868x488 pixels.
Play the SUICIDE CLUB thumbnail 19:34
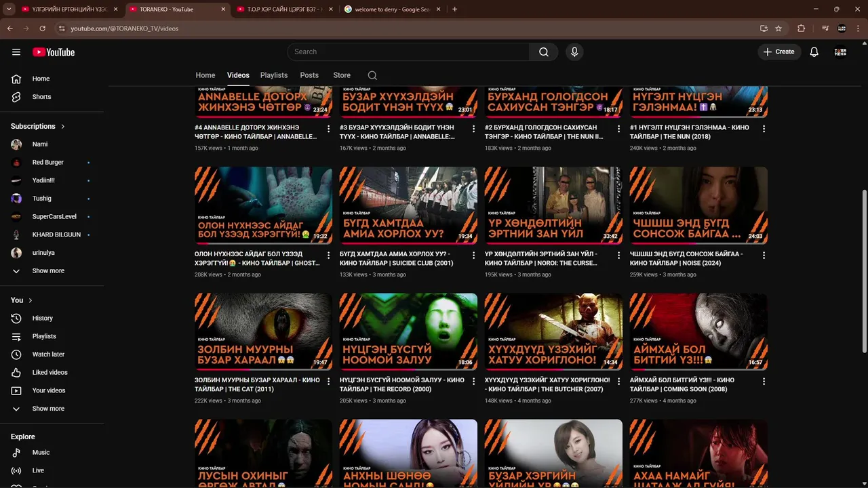[408, 205]
